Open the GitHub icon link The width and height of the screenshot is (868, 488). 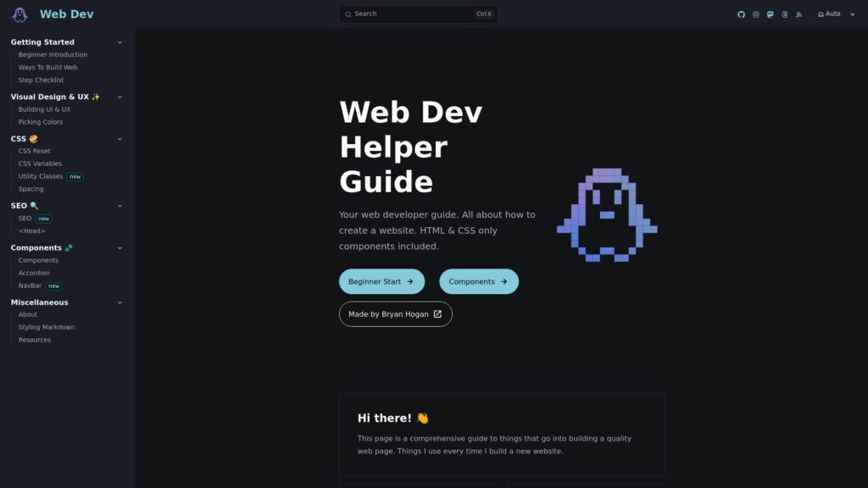[741, 14]
